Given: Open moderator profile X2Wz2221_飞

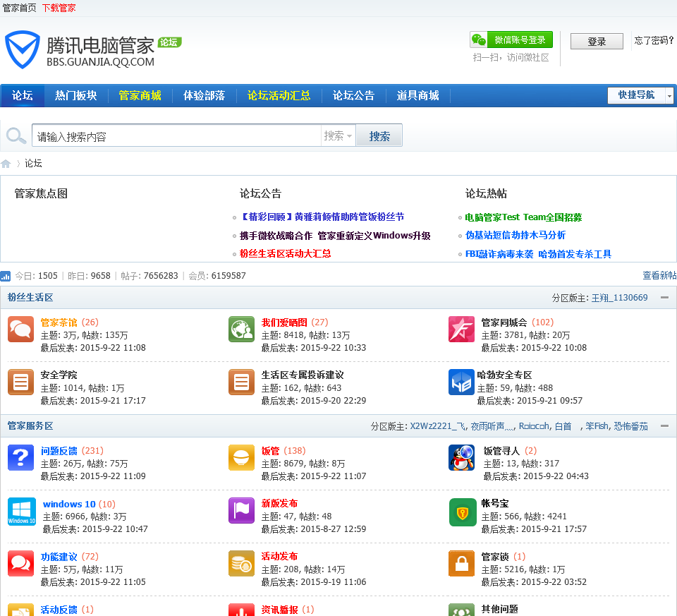Looking at the screenshot, I should (438, 426).
